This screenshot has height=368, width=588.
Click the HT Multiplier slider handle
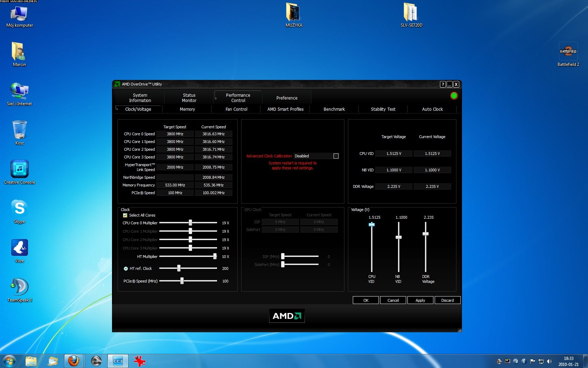click(215, 257)
